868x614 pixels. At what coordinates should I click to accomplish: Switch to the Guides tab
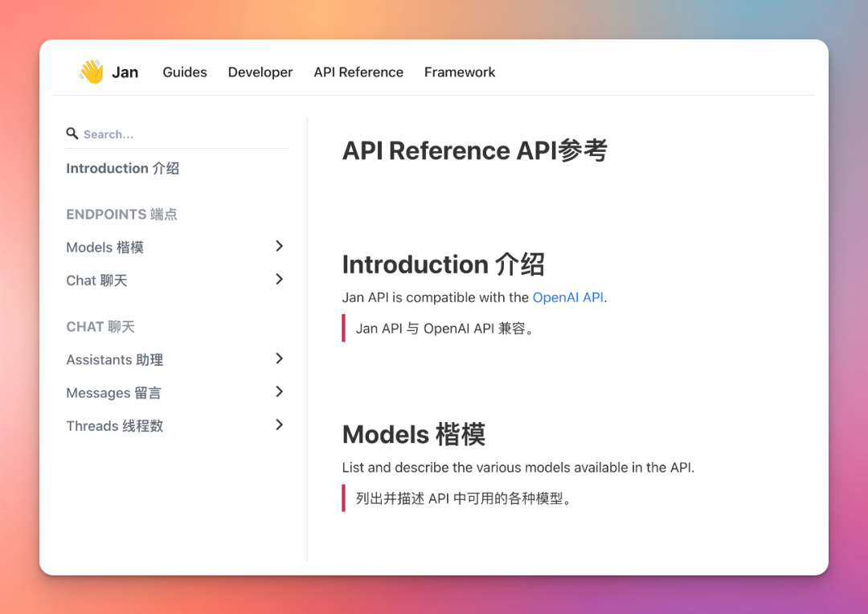tap(184, 72)
